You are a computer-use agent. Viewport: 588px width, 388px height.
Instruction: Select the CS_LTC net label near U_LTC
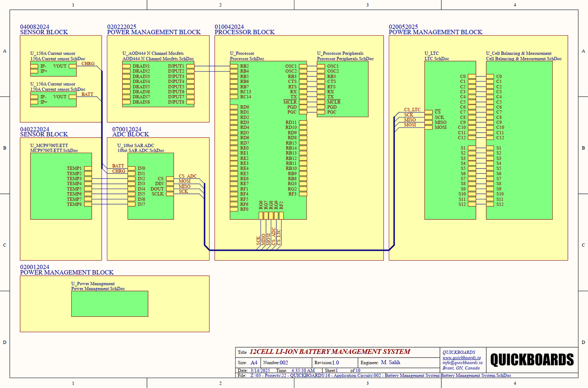[x=412, y=109]
